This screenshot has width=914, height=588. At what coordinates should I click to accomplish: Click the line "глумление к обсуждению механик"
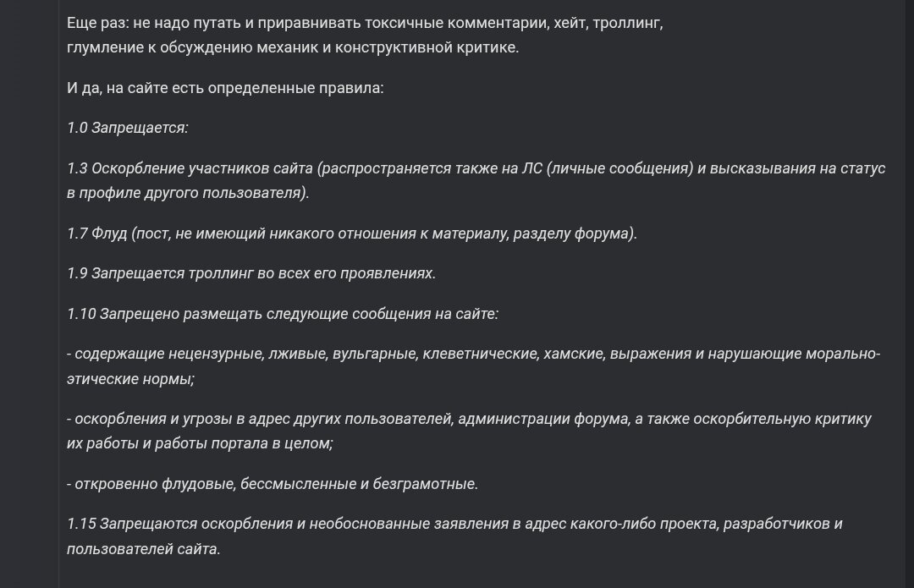point(293,47)
